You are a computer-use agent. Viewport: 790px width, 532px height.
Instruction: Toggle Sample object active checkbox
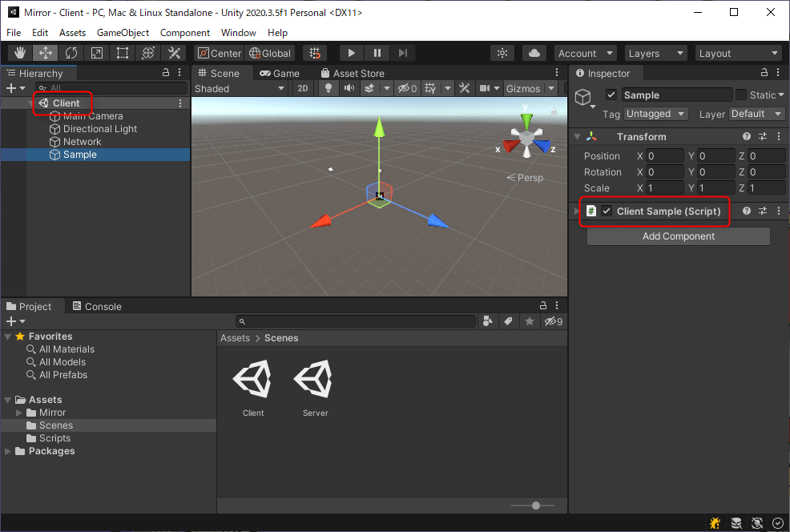611,95
